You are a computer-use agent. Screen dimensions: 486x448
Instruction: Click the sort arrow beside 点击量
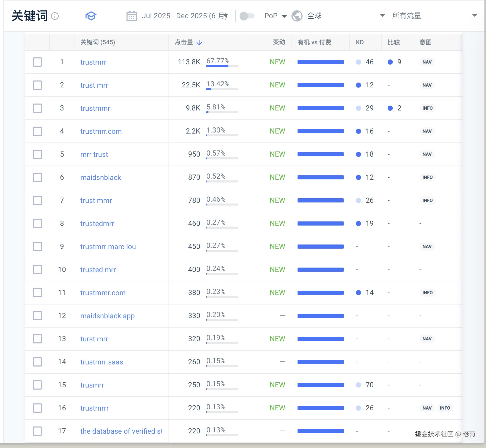pyautogui.click(x=199, y=42)
